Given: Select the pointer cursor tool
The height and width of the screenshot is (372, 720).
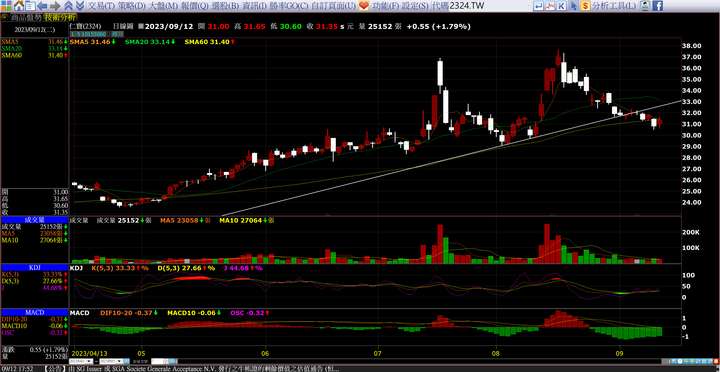Looking at the screenshot, I should point(574,6).
